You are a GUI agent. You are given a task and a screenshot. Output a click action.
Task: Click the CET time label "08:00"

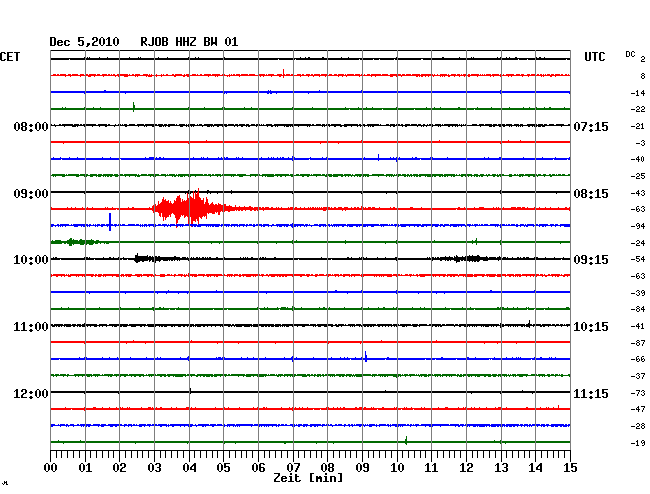click(x=31, y=126)
